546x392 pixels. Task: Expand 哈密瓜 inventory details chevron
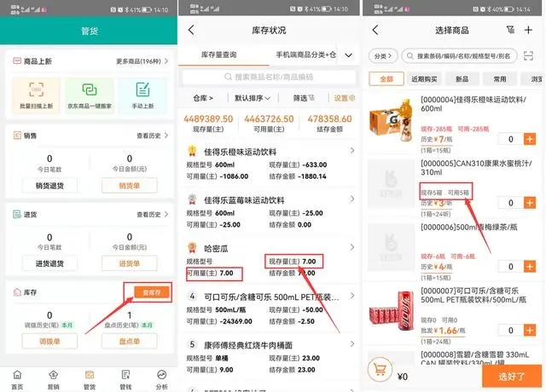[x=352, y=247]
